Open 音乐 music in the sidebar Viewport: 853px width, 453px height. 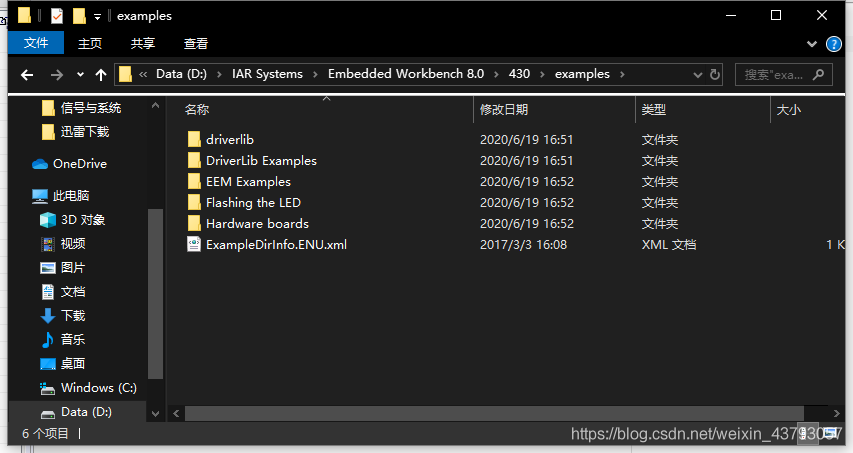[x=63, y=339]
